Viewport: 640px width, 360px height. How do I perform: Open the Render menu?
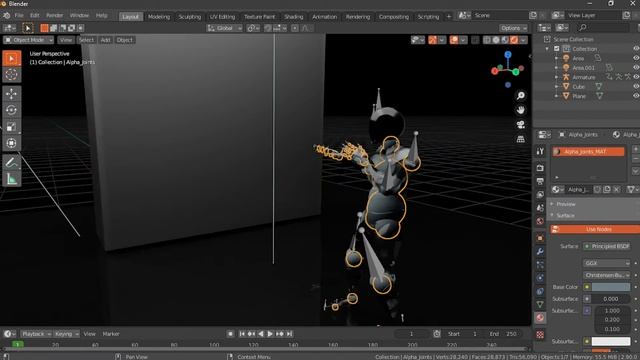[54, 16]
